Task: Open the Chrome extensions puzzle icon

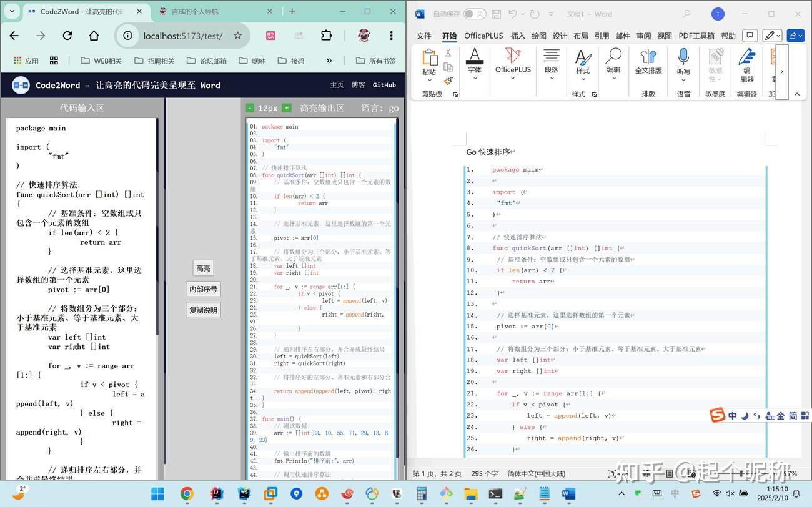Action: [x=326, y=36]
